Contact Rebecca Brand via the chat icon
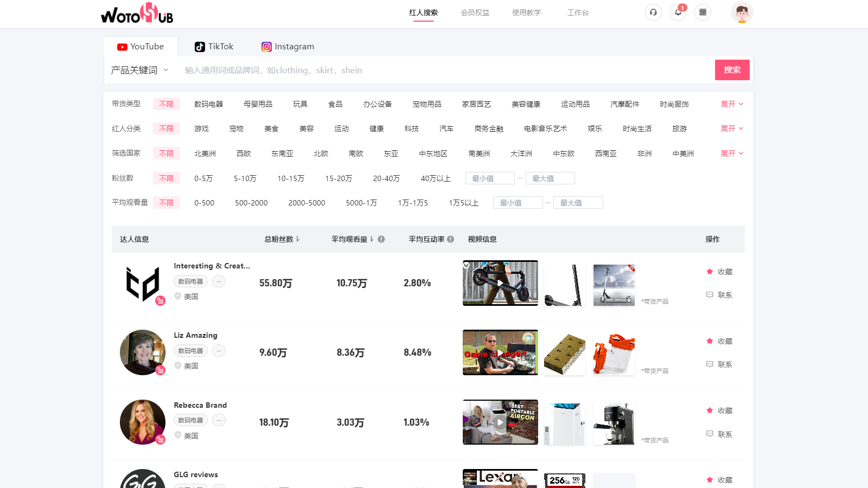 click(x=710, y=434)
